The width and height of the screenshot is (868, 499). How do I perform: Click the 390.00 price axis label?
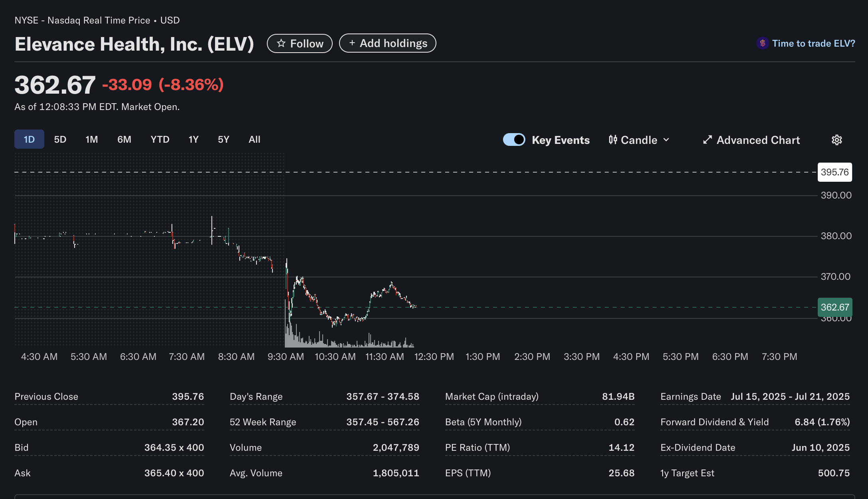point(836,195)
